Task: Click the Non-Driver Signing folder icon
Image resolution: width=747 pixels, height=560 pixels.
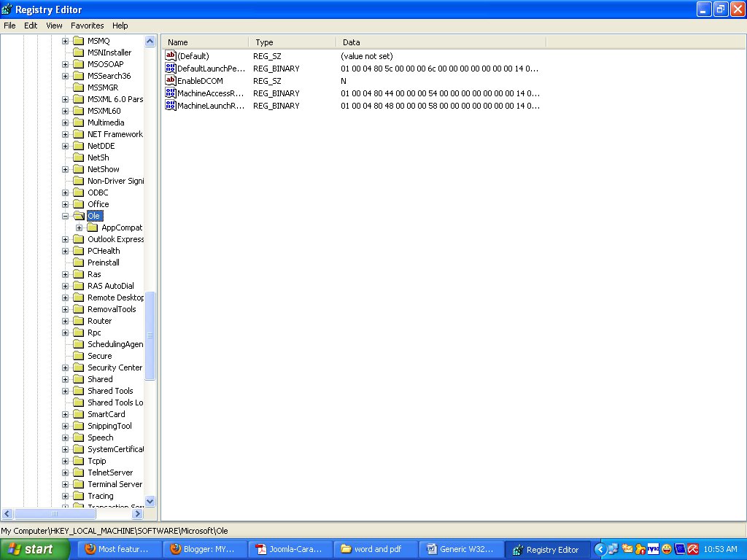Action: (x=79, y=181)
